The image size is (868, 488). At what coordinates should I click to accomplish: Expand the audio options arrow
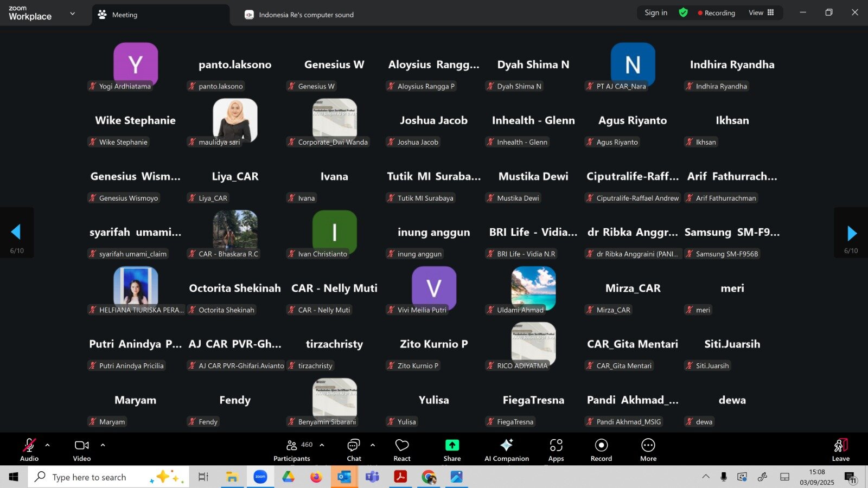click(x=48, y=445)
